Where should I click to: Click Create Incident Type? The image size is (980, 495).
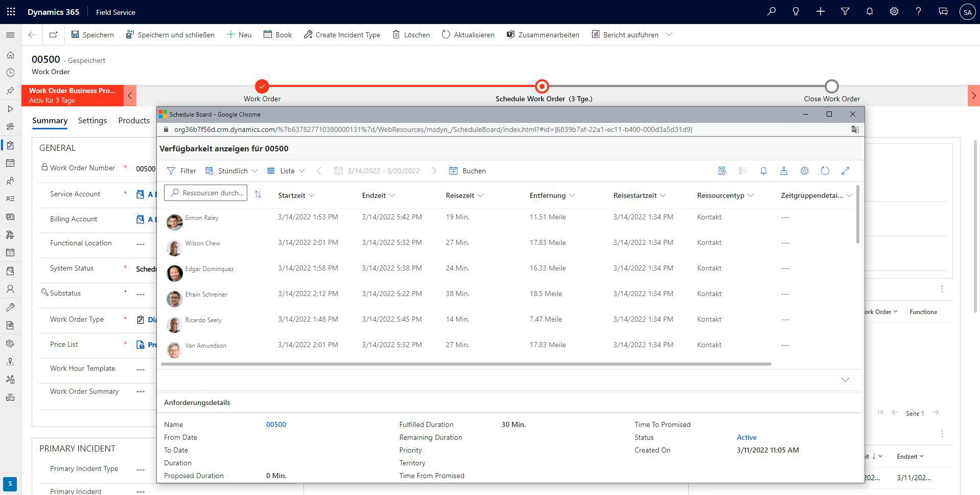point(342,35)
